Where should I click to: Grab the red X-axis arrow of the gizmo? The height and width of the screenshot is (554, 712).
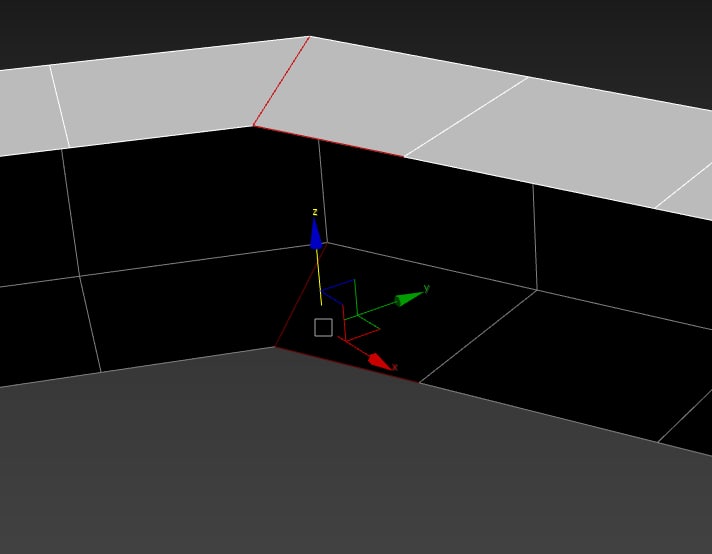[x=380, y=362]
